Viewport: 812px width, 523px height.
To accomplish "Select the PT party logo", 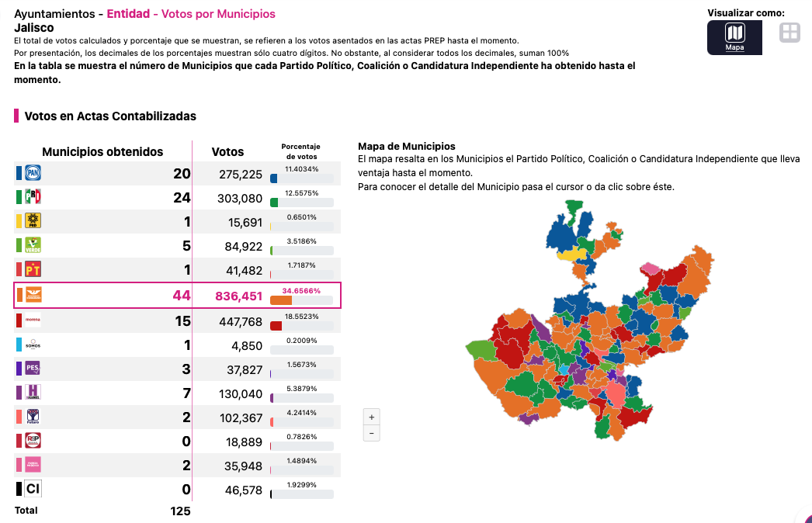I will coord(33,269).
